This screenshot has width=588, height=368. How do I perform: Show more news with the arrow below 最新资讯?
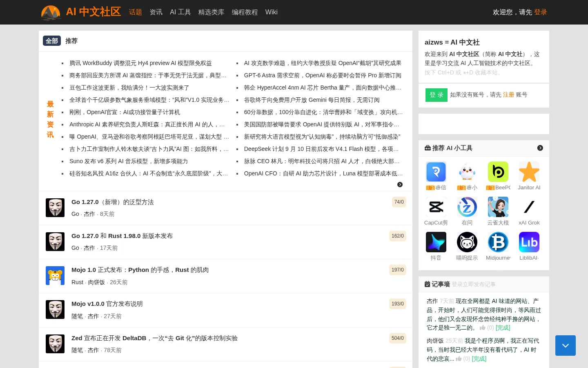click(400, 184)
